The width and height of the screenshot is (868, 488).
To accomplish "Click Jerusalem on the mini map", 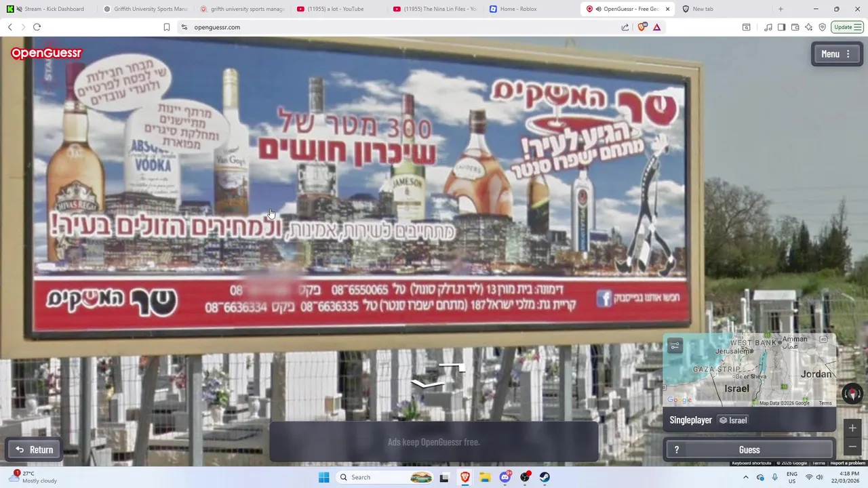I will 734,351.
